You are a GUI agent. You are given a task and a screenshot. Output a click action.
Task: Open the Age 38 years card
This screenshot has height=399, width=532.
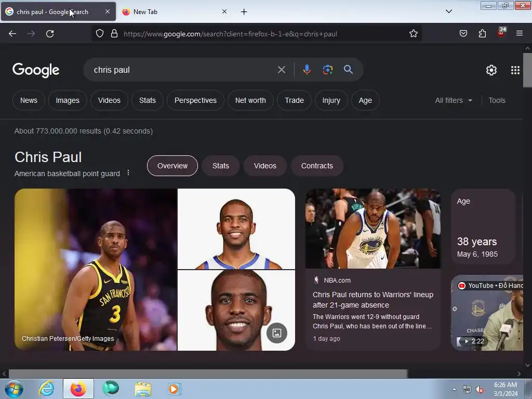point(484,227)
